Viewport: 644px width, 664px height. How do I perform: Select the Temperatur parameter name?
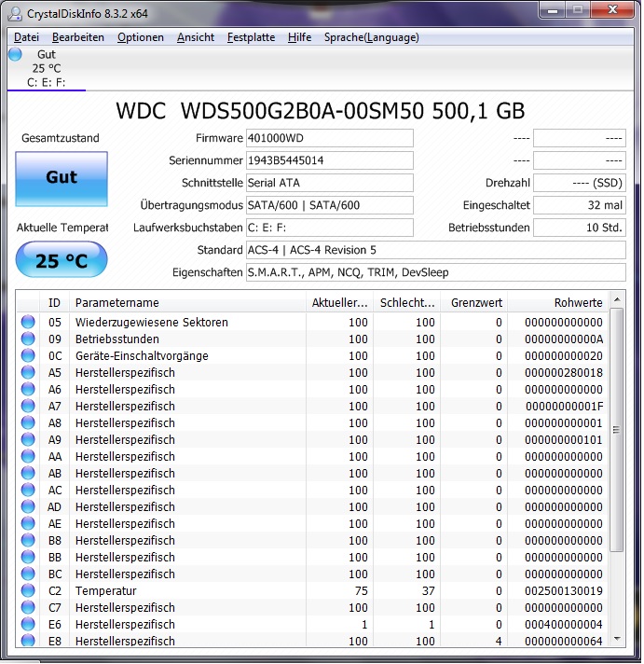click(x=106, y=590)
